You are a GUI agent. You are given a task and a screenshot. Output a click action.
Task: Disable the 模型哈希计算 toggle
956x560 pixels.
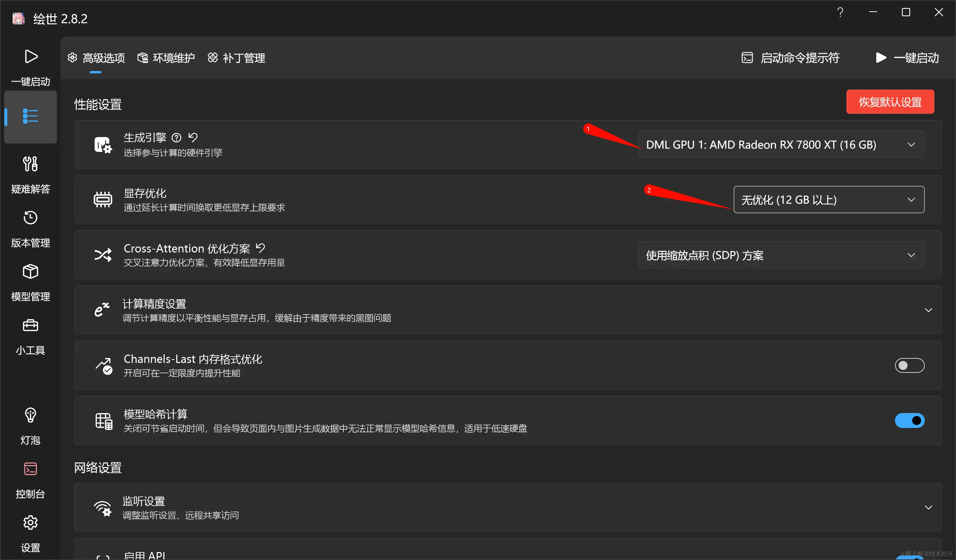pyautogui.click(x=909, y=420)
